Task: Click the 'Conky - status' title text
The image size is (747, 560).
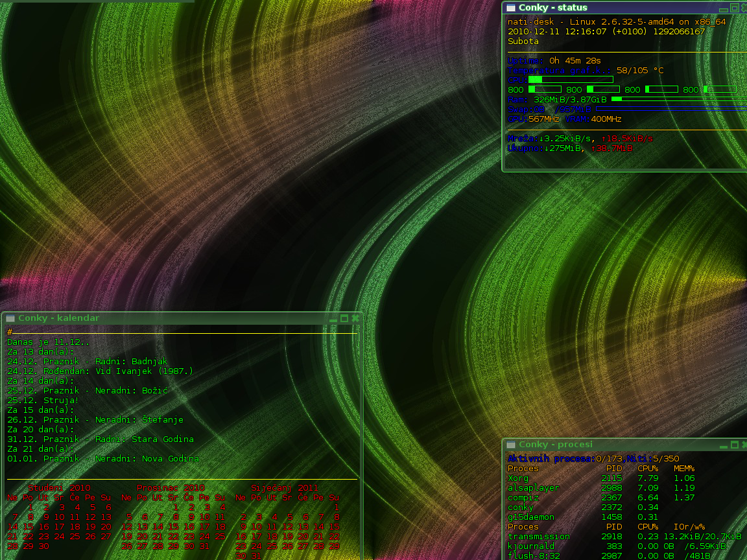Action: [552, 8]
